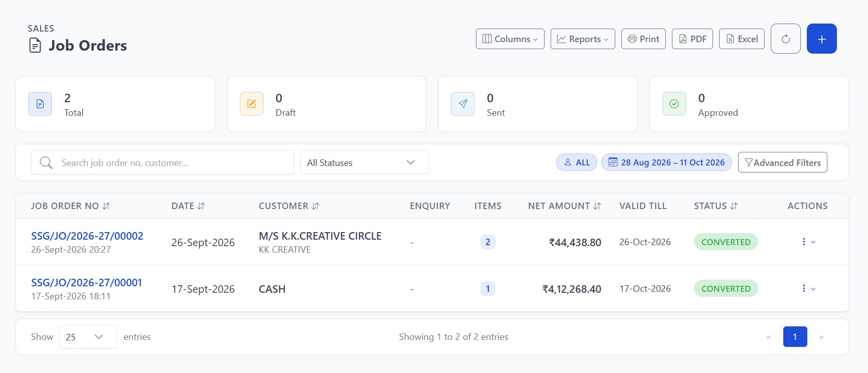This screenshot has width=868, height=373.
Task: Click items count badge 2
Action: 488,242
